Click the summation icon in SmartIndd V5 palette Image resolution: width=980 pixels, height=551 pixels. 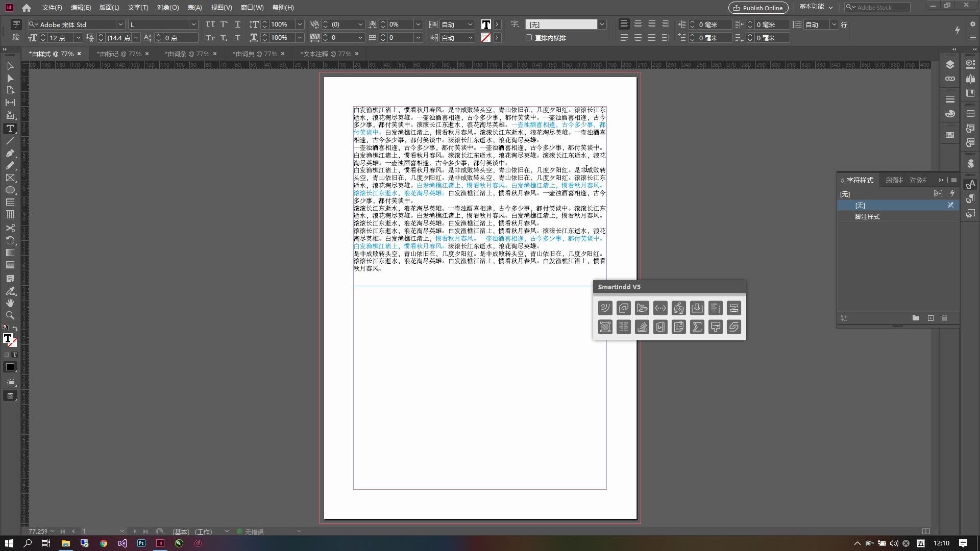[697, 327]
